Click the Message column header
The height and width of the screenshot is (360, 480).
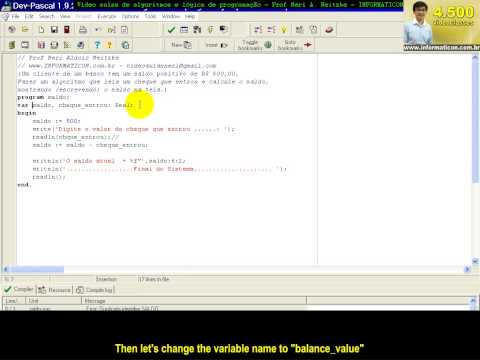pyautogui.click(x=194, y=301)
